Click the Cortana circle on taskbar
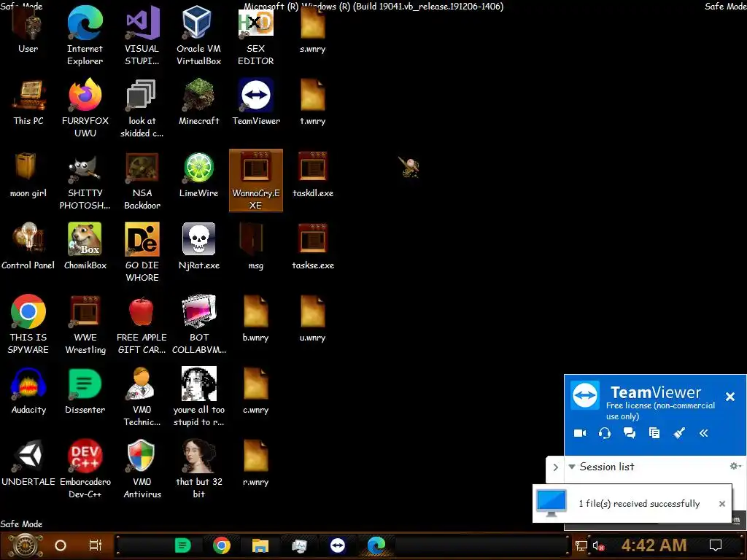 pyautogui.click(x=61, y=545)
